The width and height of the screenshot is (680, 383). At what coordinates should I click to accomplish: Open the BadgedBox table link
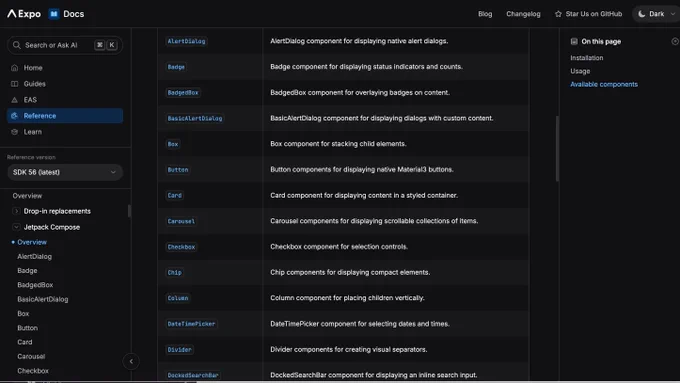(x=183, y=92)
